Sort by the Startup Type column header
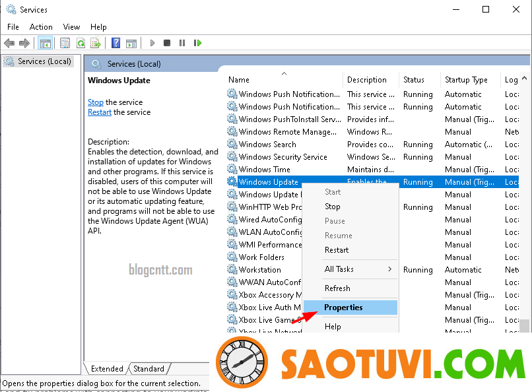The height and width of the screenshot is (392, 532). pos(471,80)
